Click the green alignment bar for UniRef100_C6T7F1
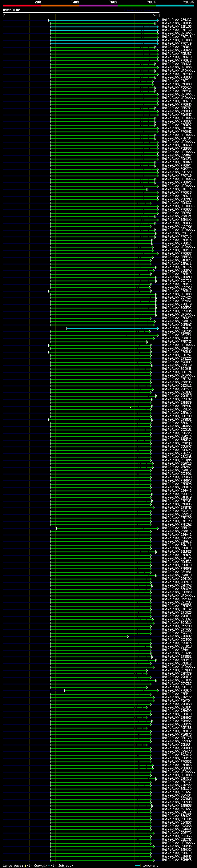This screenshot has height=868, width=197. point(104,335)
